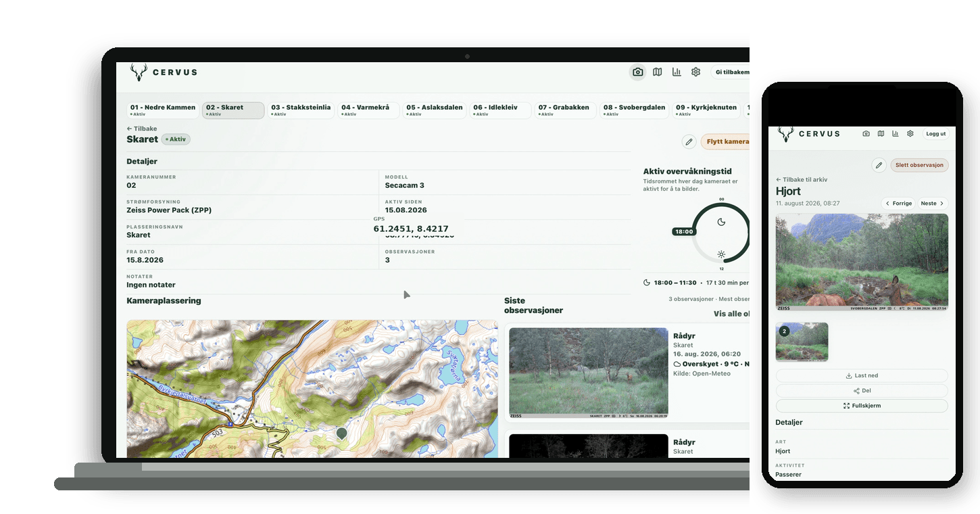Click the Aktiv status badge beside Skaret heading

coord(176,139)
